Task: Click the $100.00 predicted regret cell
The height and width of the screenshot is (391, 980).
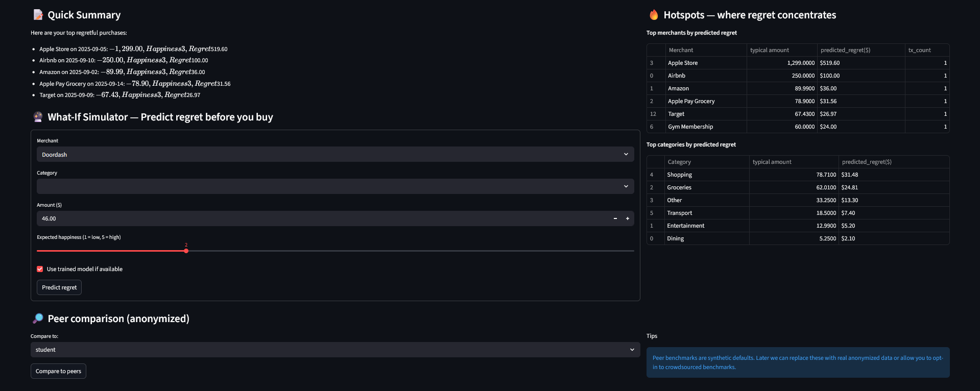Action: click(x=861, y=76)
